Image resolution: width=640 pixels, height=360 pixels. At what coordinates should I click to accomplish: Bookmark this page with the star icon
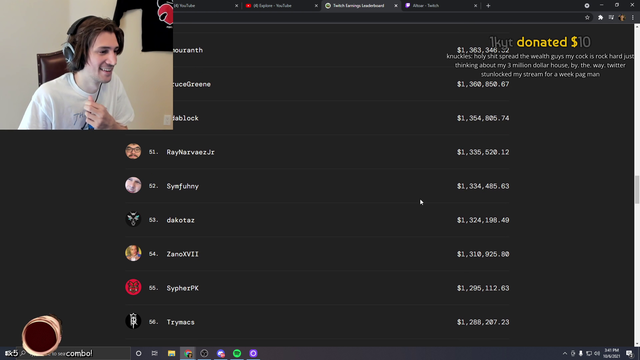click(x=587, y=17)
